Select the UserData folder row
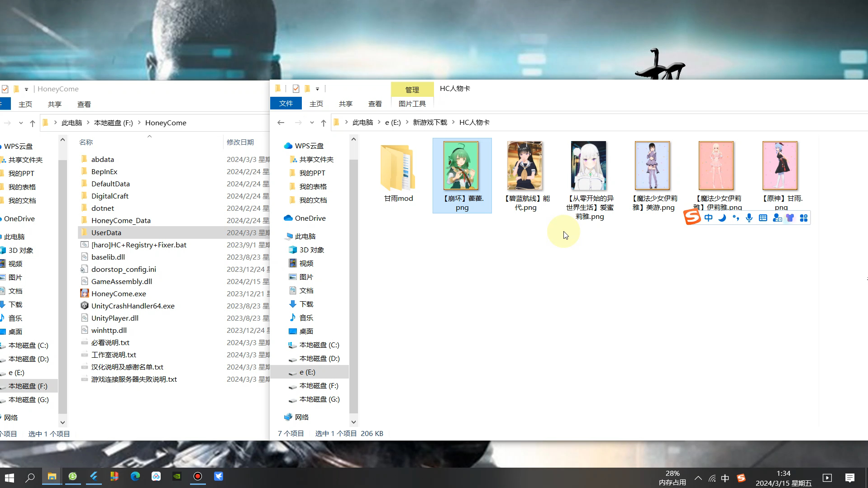868x488 pixels. pos(174,232)
